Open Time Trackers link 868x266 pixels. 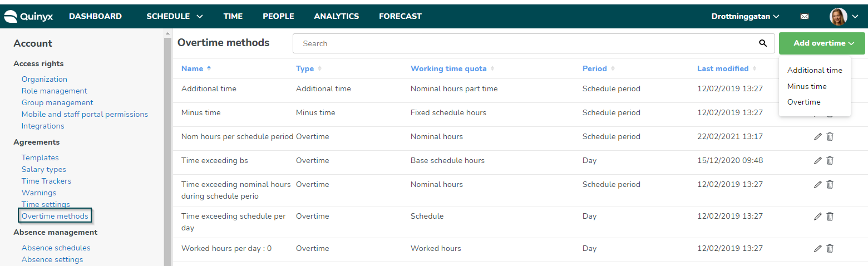click(x=46, y=181)
